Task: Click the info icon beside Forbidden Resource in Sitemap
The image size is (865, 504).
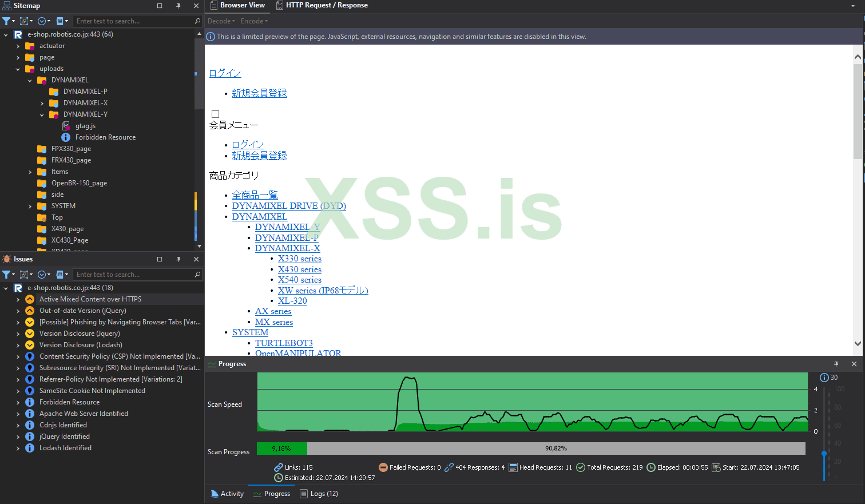Action: 66,137
